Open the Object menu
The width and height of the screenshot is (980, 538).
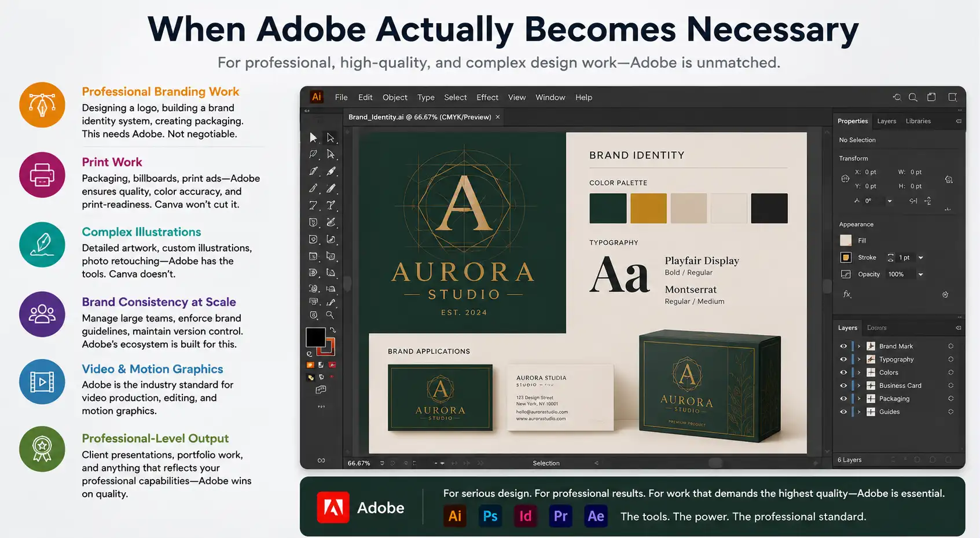click(395, 97)
